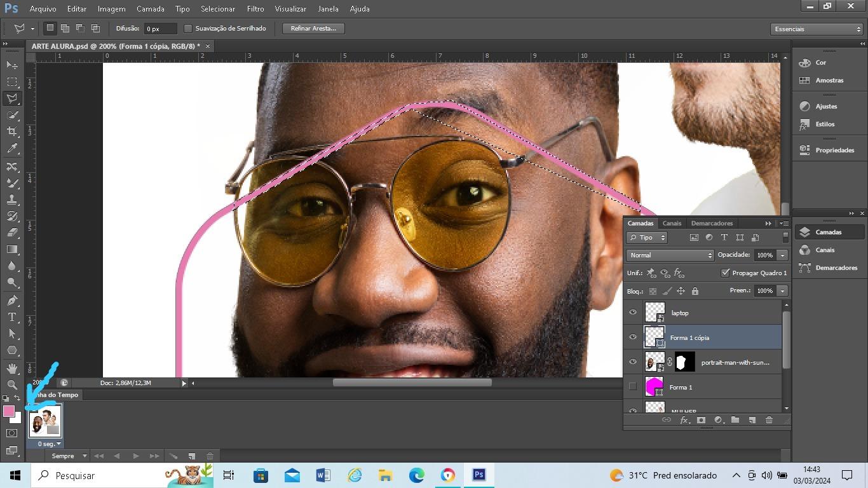Select the Clone Stamp tool

(12, 200)
